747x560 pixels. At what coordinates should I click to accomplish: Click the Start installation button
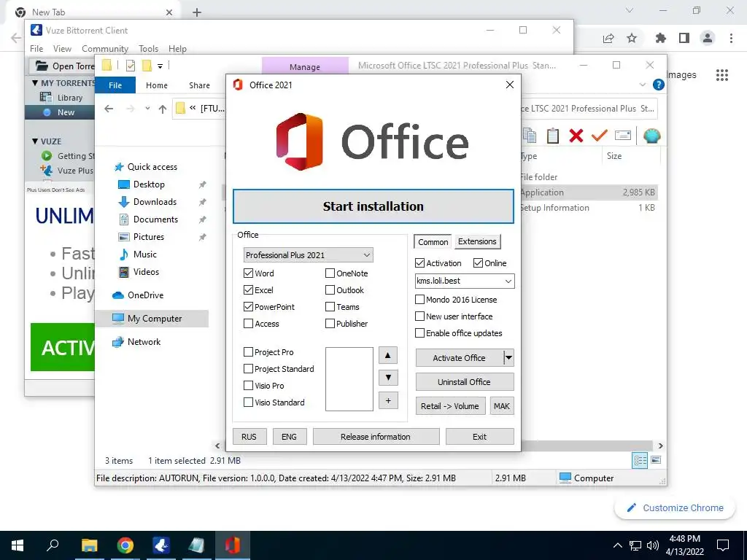(x=373, y=206)
